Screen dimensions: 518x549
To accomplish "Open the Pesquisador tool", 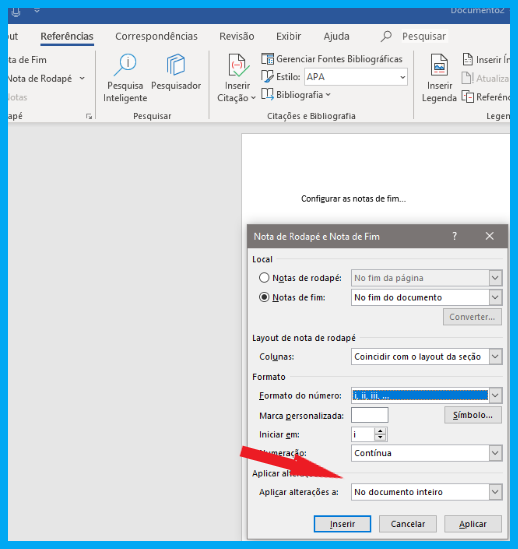I will click(x=176, y=72).
